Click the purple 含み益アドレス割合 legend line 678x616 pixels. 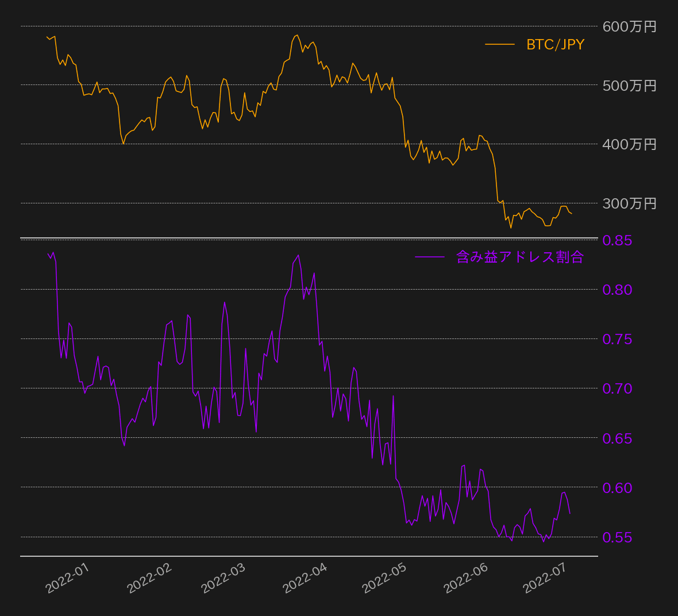pyautogui.click(x=429, y=257)
